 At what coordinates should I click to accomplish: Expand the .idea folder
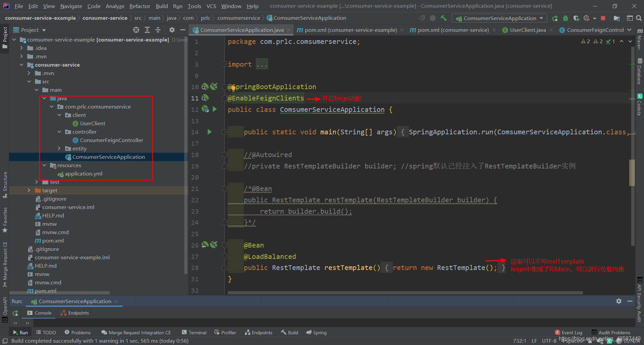21,48
